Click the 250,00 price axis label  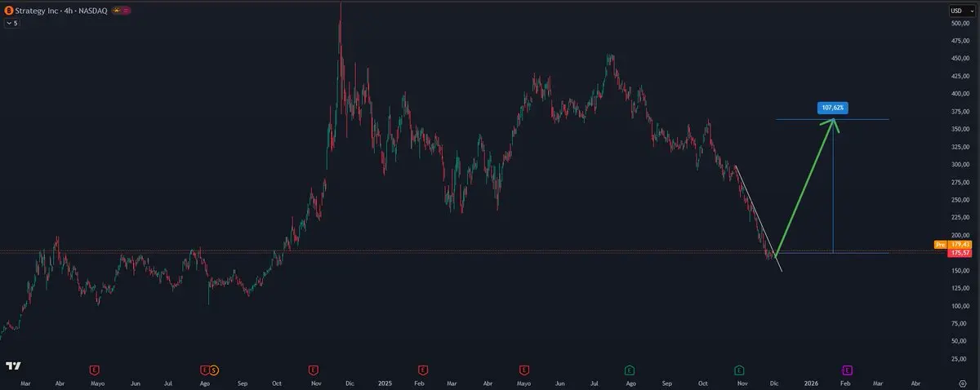point(960,200)
